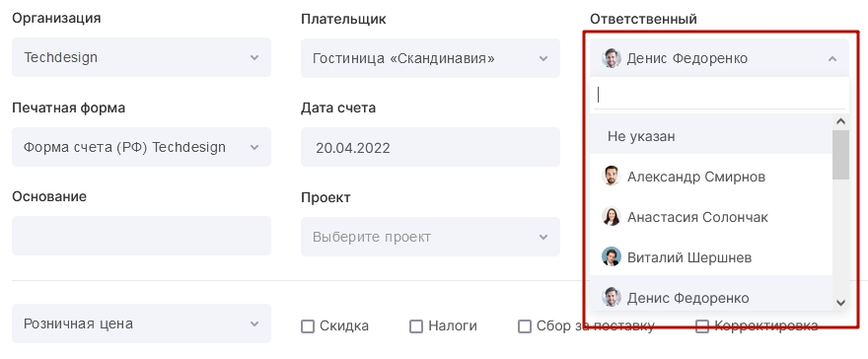This screenshot has height=359, width=868.
Task: Choose Анастасия Солончак from the list
Action: [711, 217]
